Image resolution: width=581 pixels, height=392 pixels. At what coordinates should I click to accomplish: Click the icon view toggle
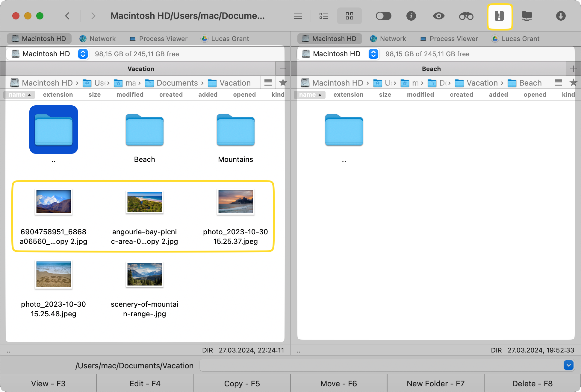(349, 17)
